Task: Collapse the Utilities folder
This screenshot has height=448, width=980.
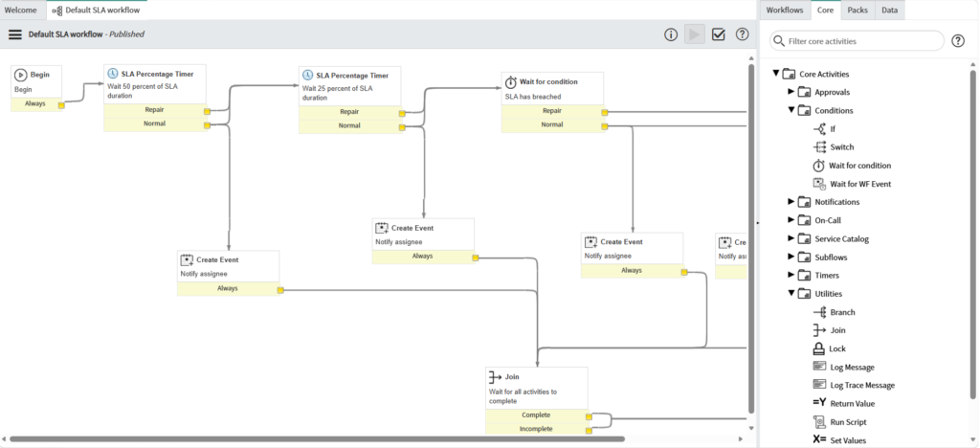Action: pyautogui.click(x=791, y=294)
